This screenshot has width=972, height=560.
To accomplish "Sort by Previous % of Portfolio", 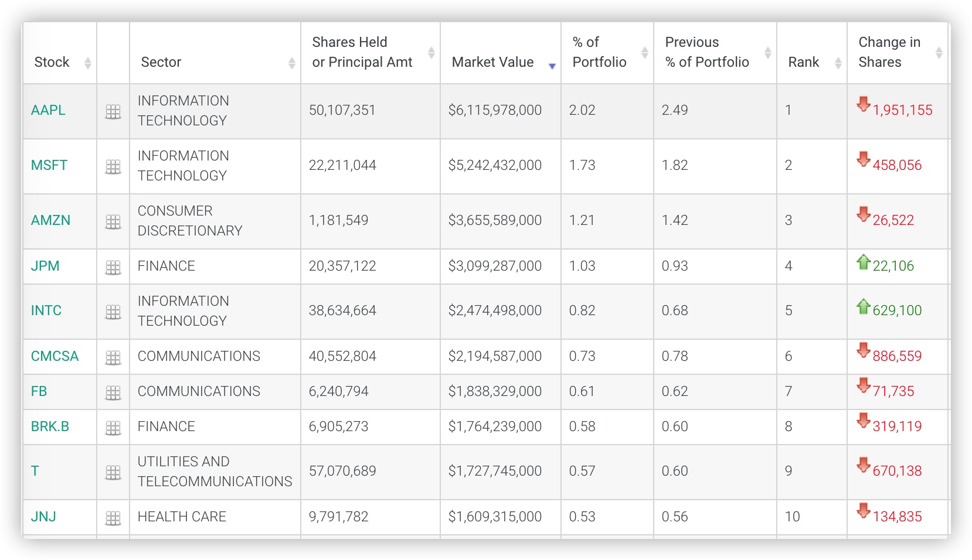I will pyautogui.click(x=707, y=53).
